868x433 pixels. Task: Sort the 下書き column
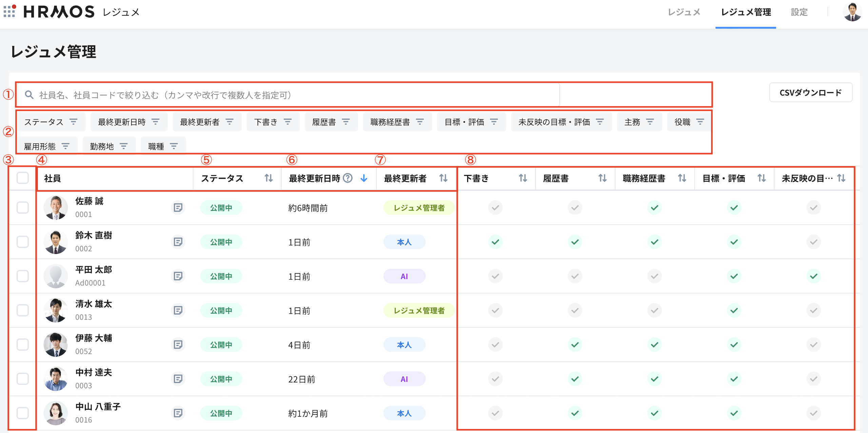522,178
